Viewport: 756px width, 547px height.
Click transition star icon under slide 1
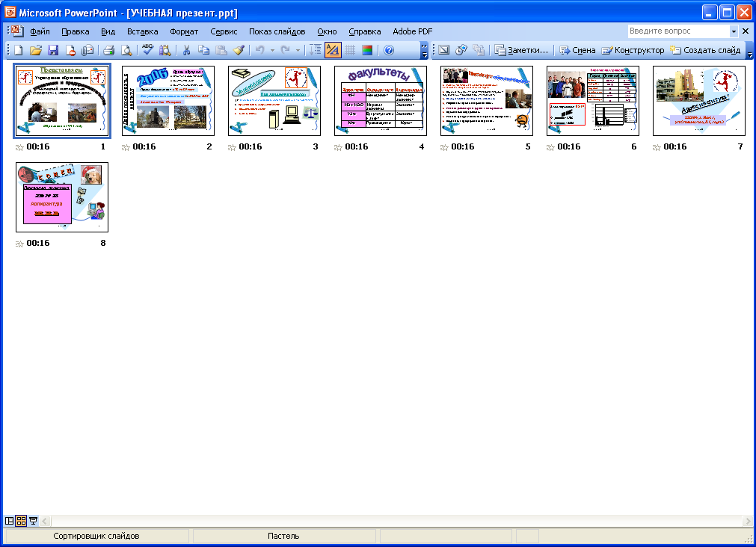[x=19, y=147]
